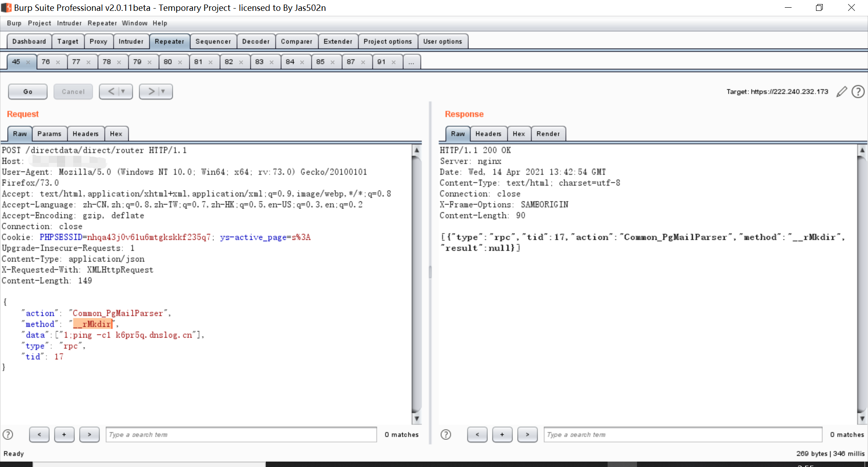Select repeater tab 91
This screenshot has height=467, width=868.
(x=382, y=62)
